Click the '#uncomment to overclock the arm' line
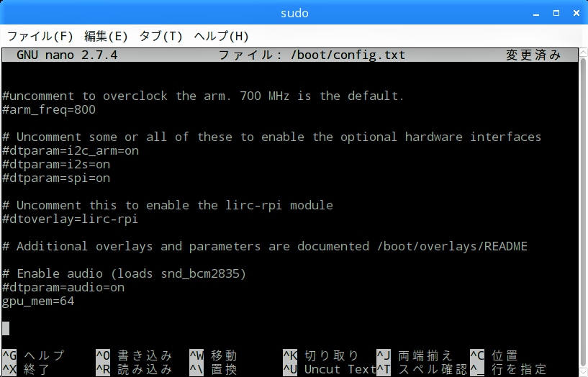Viewport: 588px width, 377px height. click(x=203, y=96)
